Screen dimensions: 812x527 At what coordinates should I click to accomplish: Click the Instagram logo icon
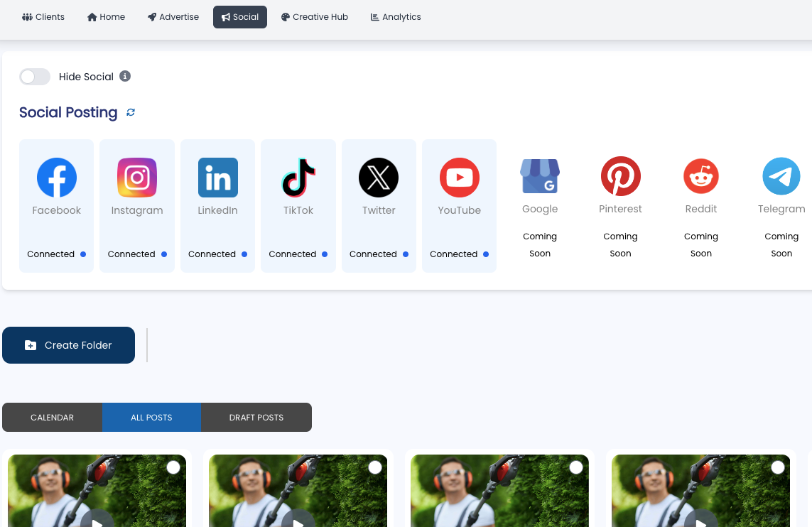click(x=137, y=178)
